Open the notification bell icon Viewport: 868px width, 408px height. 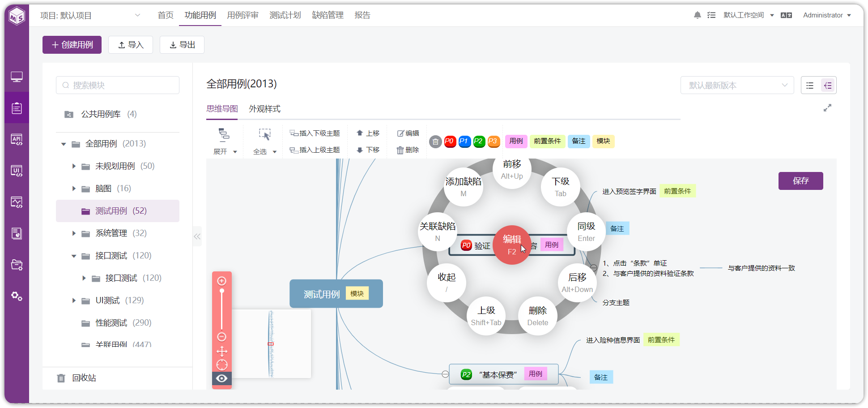click(x=697, y=15)
